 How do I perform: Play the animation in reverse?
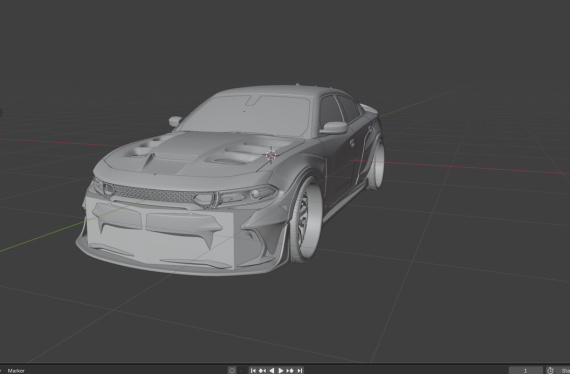pyautogui.click(x=272, y=370)
